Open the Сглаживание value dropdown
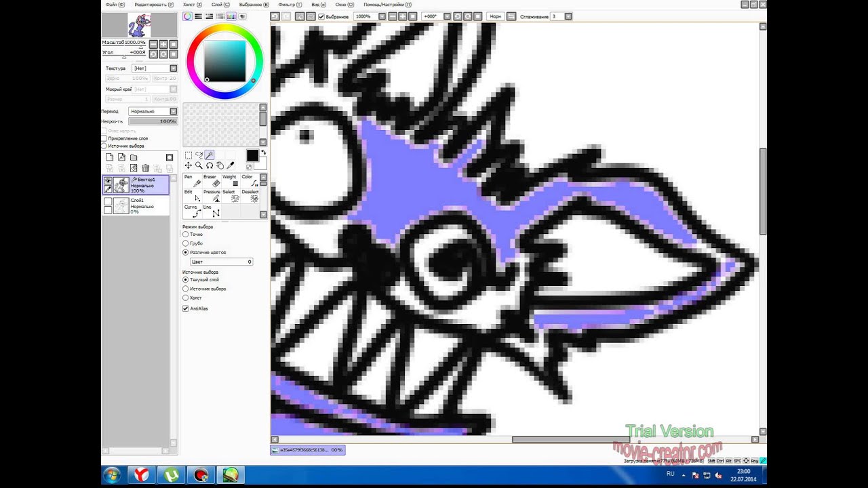868x488 pixels. [568, 16]
